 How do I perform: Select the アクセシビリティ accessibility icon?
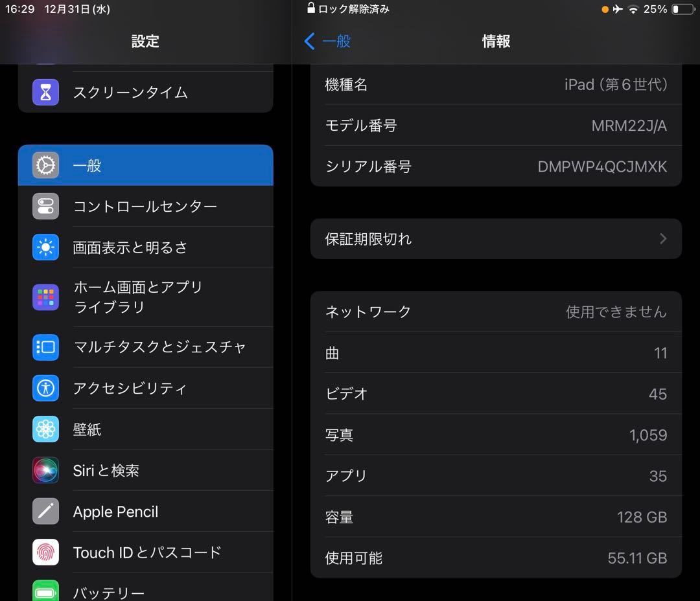45,388
